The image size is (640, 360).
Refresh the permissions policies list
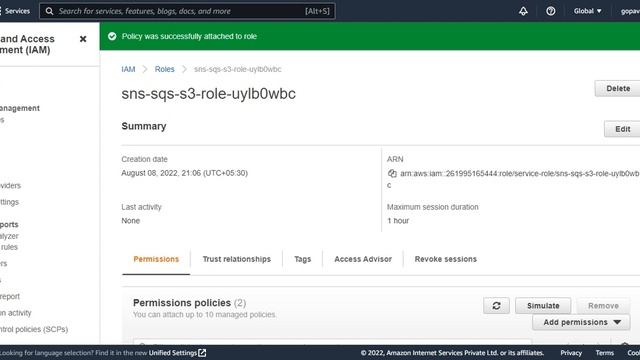496,306
